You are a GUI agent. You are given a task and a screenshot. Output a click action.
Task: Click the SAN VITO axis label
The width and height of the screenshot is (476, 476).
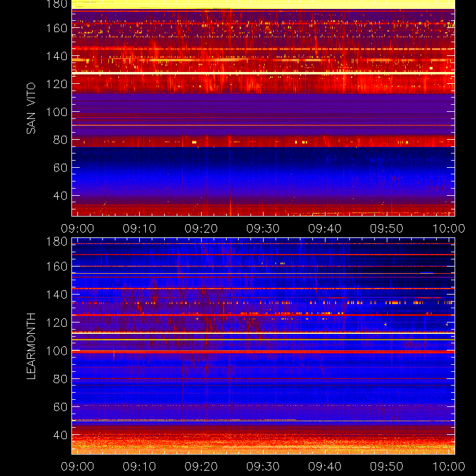[31, 108]
